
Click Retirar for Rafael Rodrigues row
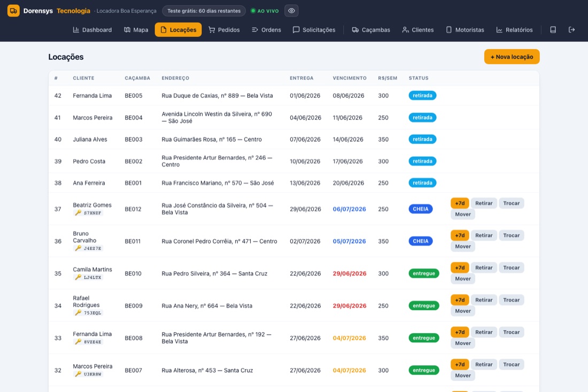click(484, 299)
